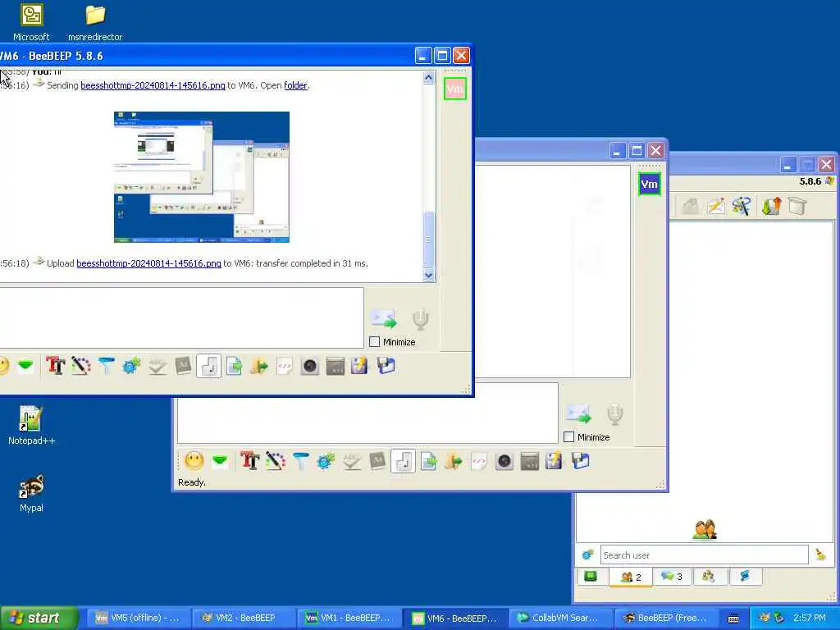Click settings gear icon in second chat window
The image size is (840, 630).
326,461
